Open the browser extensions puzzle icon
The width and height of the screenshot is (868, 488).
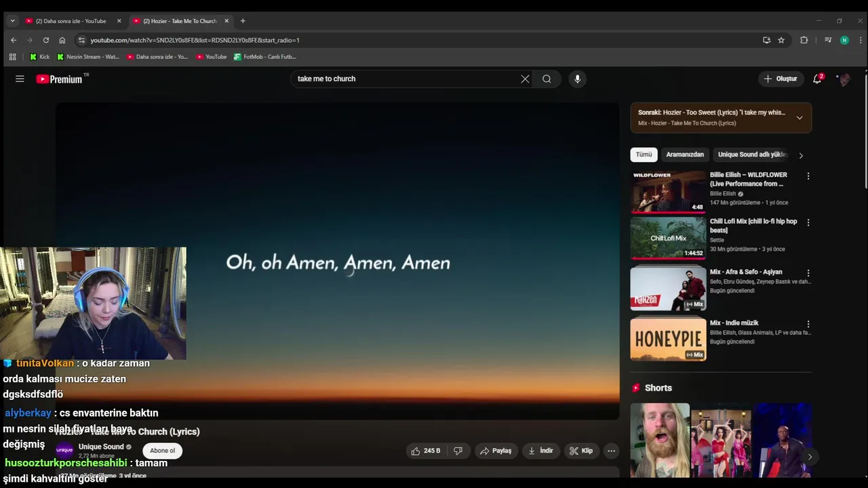point(804,40)
